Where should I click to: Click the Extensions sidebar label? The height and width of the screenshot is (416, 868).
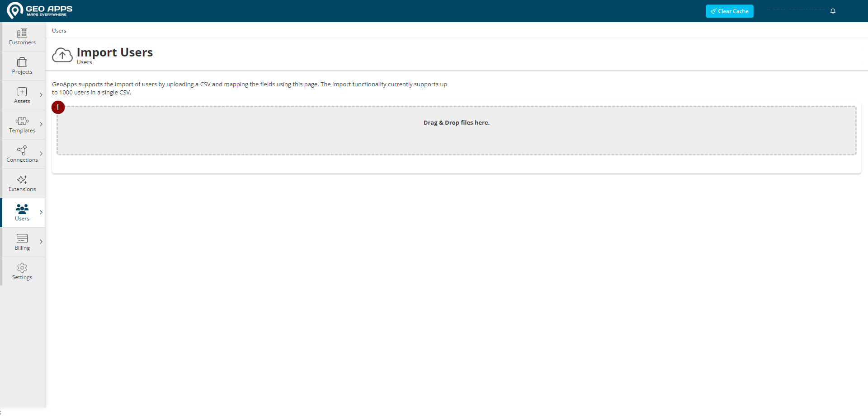pyautogui.click(x=22, y=189)
